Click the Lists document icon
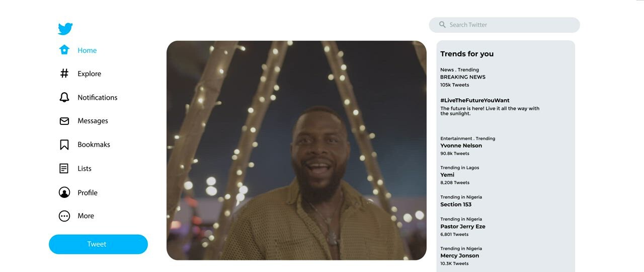The height and width of the screenshot is (272, 644). tap(64, 168)
